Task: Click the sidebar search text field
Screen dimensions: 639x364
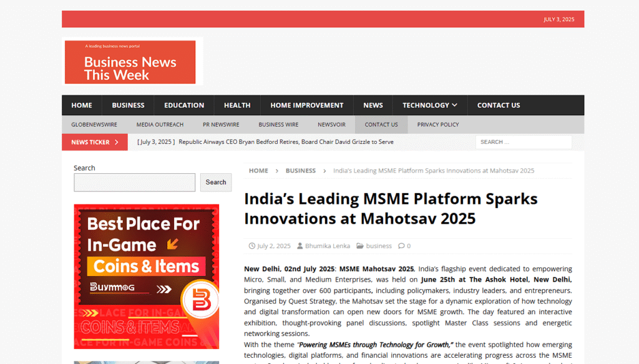Action: pyautogui.click(x=135, y=183)
